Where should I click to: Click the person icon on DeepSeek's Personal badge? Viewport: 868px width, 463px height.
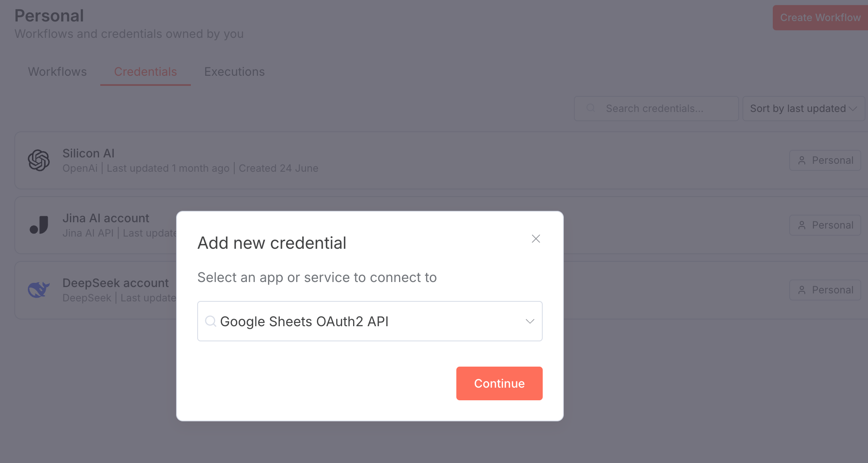coord(802,290)
